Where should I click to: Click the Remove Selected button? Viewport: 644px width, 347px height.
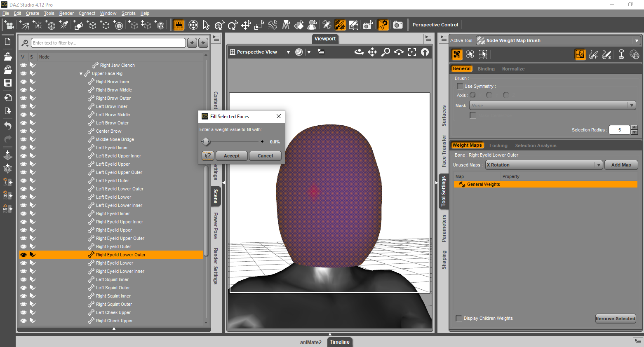point(616,319)
